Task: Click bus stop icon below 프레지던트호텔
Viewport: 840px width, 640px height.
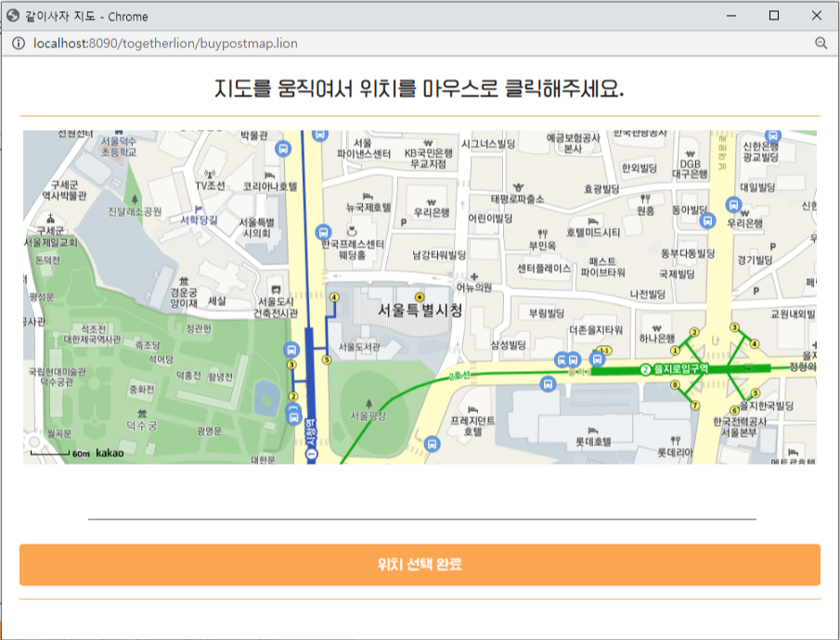Action: click(x=433, y=444)
